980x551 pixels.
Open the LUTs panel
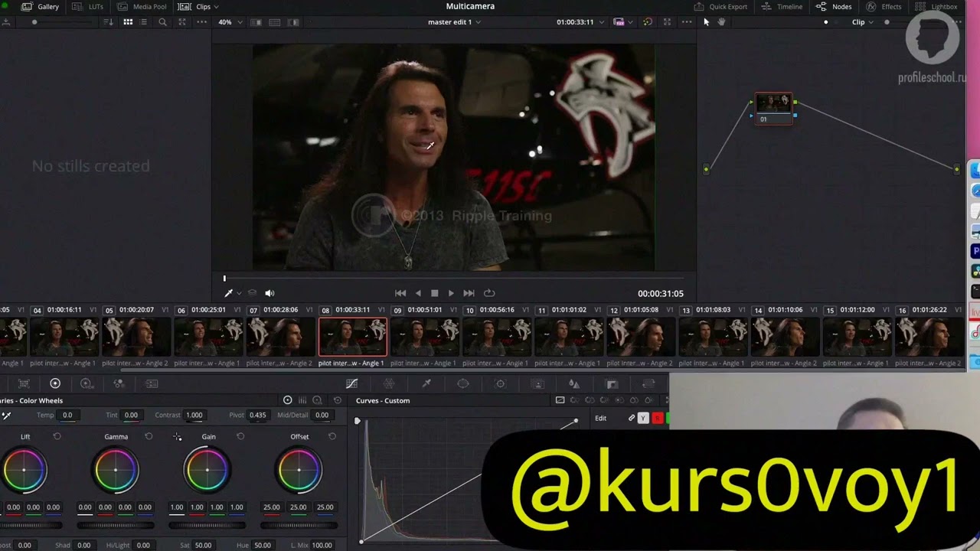(88, 7)
